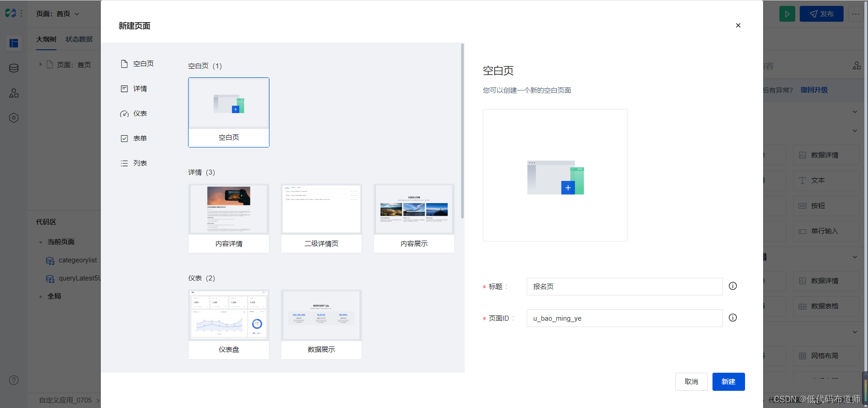The image size is (868, 408).
Task: Click the 发布 publish button
Action: 821,14
